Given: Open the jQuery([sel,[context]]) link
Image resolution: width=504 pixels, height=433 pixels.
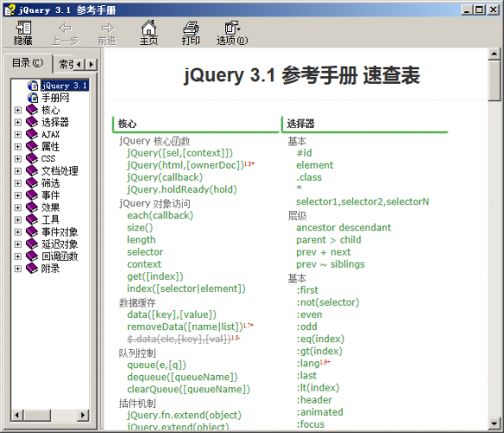Looking at the screenshot, I should point(180,153).
